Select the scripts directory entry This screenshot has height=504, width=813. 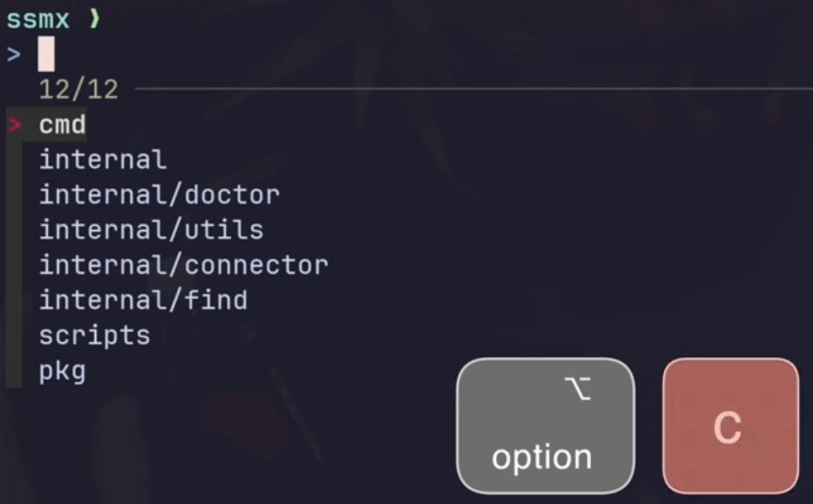coord(94,336)
